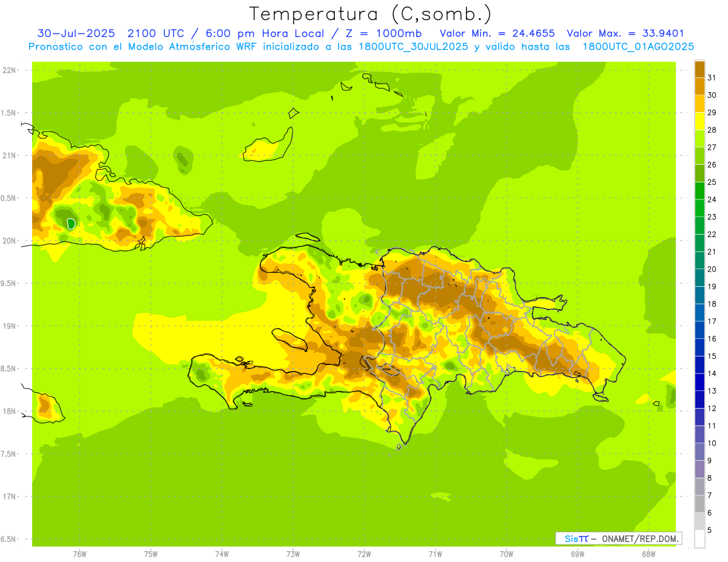
Task: Click the "18N" latitude axis label
Action: coord(8,411)
